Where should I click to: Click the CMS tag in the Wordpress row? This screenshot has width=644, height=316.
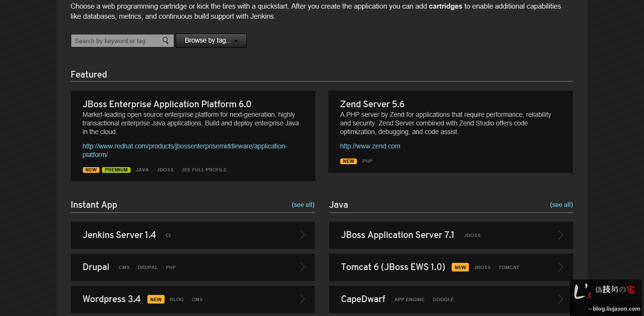click(197, 300)
